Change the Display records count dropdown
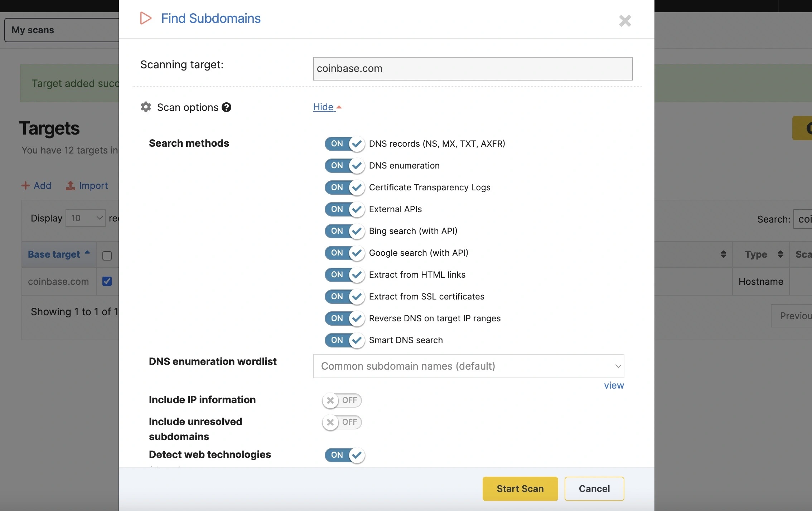This screenshot has height=511, width=812. [85, 218]
